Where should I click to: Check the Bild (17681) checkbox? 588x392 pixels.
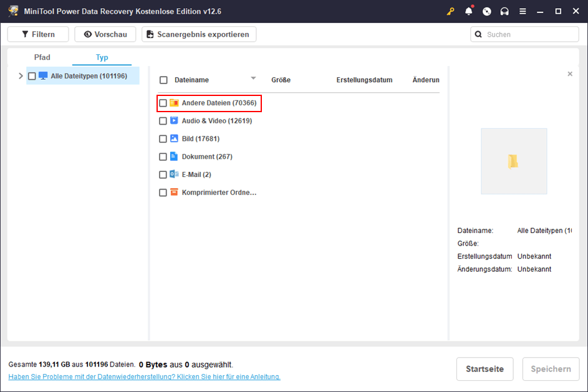pos(163,139)
